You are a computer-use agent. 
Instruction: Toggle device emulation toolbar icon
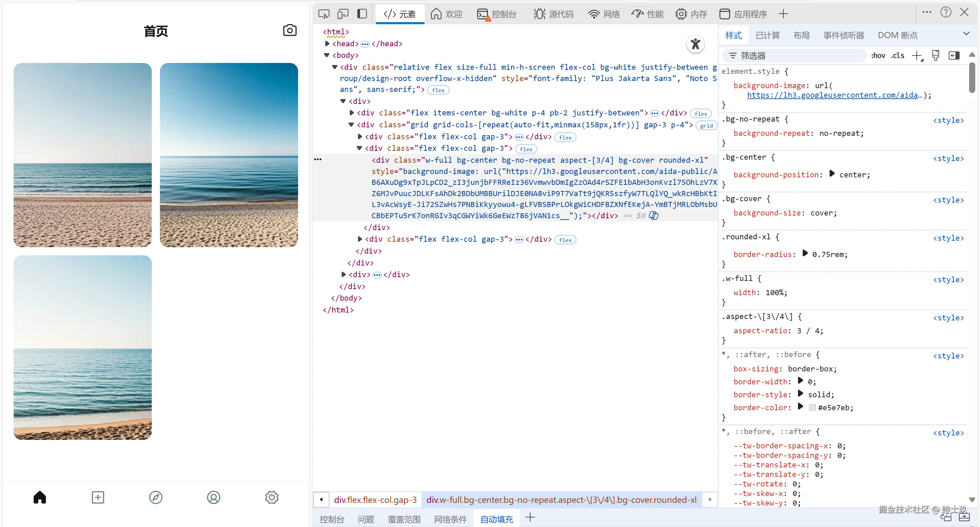click(x=343, y=14)
